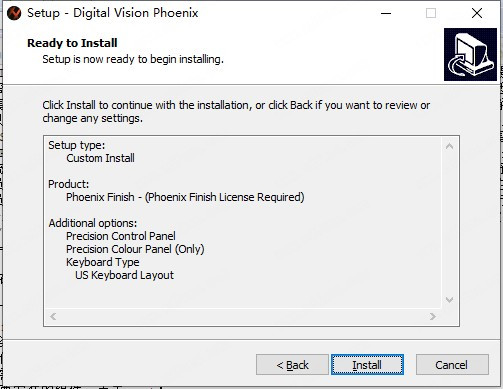Click the disabled maximize button

pos(431,13)
